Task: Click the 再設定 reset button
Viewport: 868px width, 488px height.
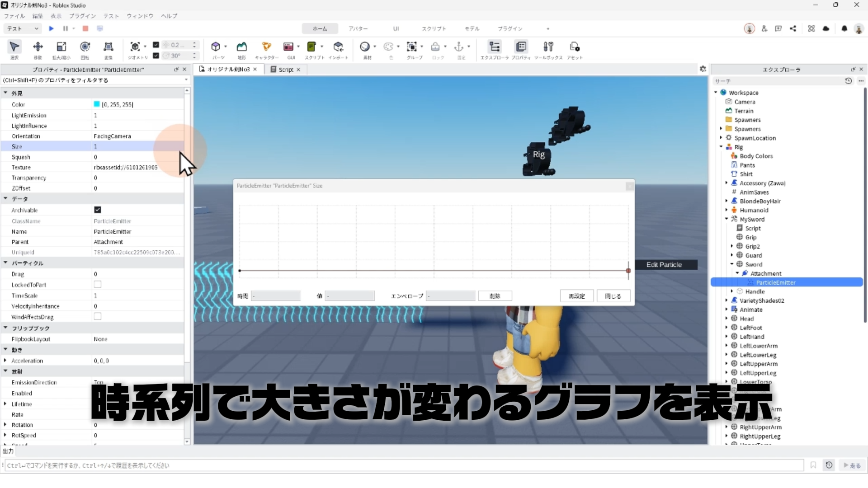Action: (576, 296)
